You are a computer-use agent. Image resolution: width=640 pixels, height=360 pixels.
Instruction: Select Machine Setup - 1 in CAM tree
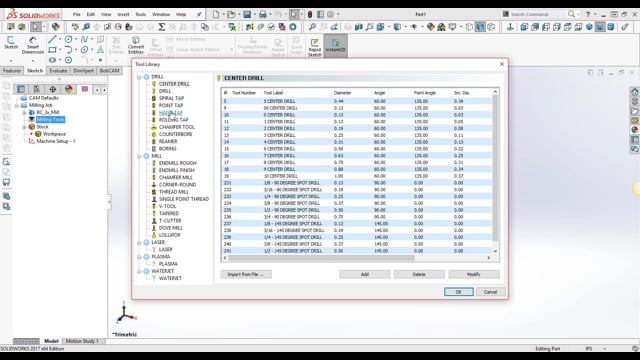56,141
